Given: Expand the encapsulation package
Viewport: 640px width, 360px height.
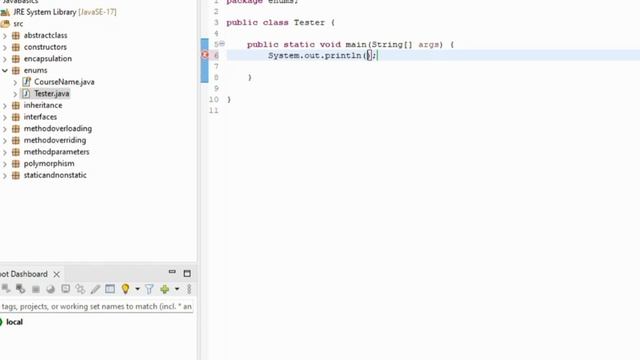Looking at the screenshot, I should 5,59.
